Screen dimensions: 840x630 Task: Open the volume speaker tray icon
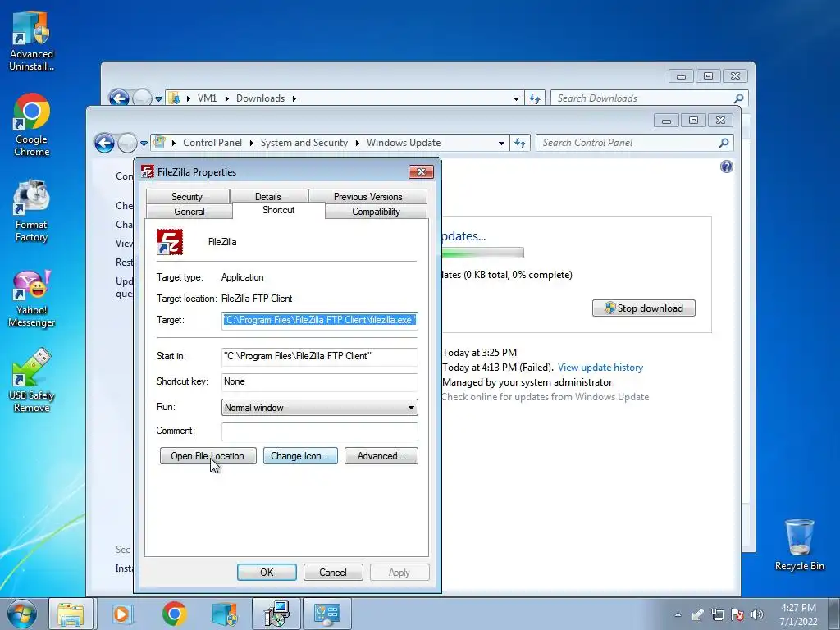click(757, 614)
